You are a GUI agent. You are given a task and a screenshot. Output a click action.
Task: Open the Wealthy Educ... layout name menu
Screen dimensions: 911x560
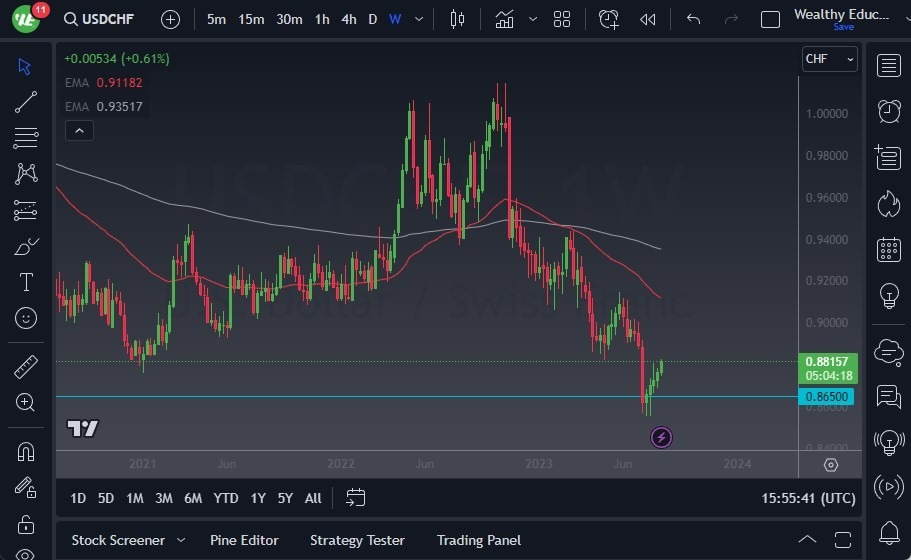coord(841,15)
